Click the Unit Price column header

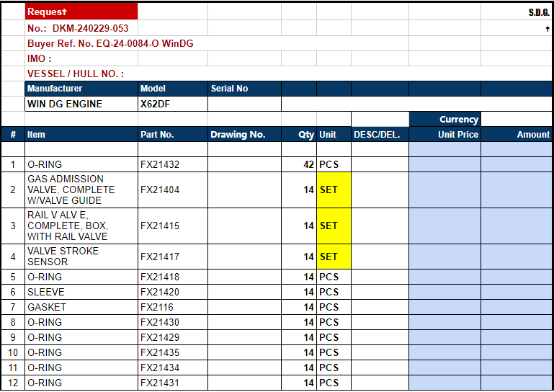pyautogui.click(x=444, y=135)
